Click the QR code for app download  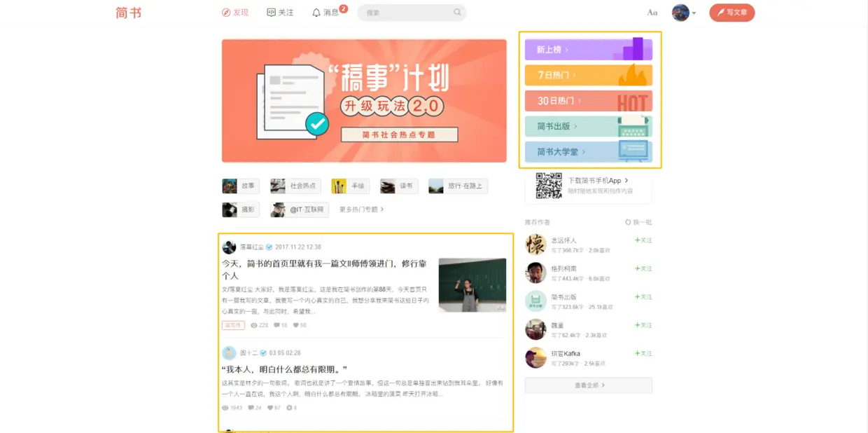(x=549, y=186)
